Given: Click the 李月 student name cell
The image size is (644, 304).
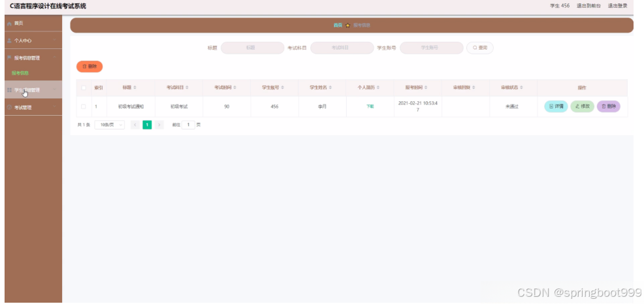Looking at the screenshot, I should [x=322, y=107].
